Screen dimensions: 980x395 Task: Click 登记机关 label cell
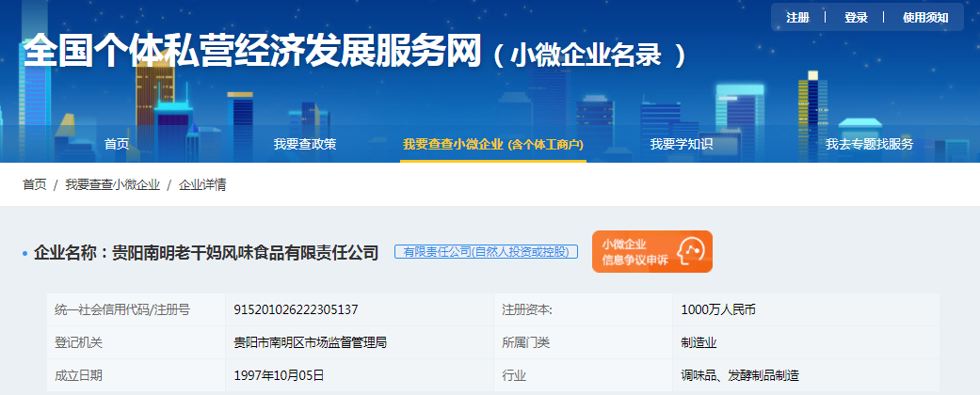pyautogui.click(x=137, y=342)
